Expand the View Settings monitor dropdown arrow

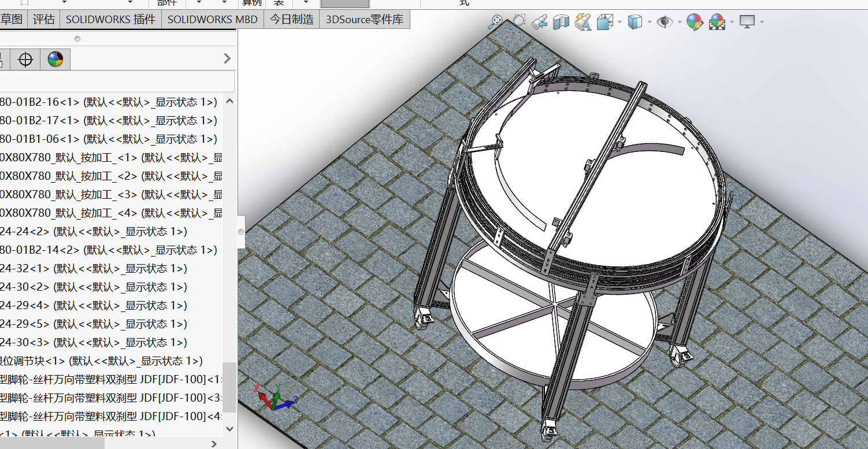pos(762,23)
